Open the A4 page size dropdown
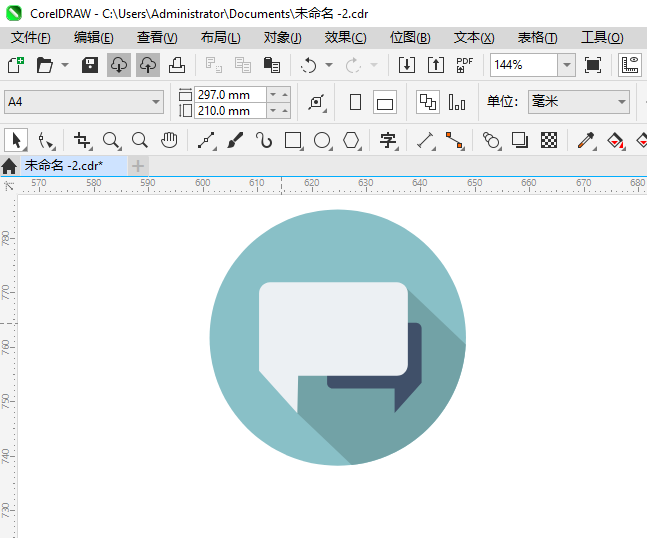This screenshot has height=538, width=647. tap(156, 102)
